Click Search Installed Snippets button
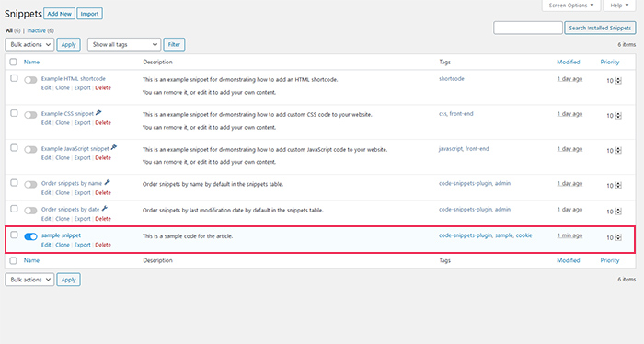The width and height of the screenshot is (644, 344). [600, 28]
